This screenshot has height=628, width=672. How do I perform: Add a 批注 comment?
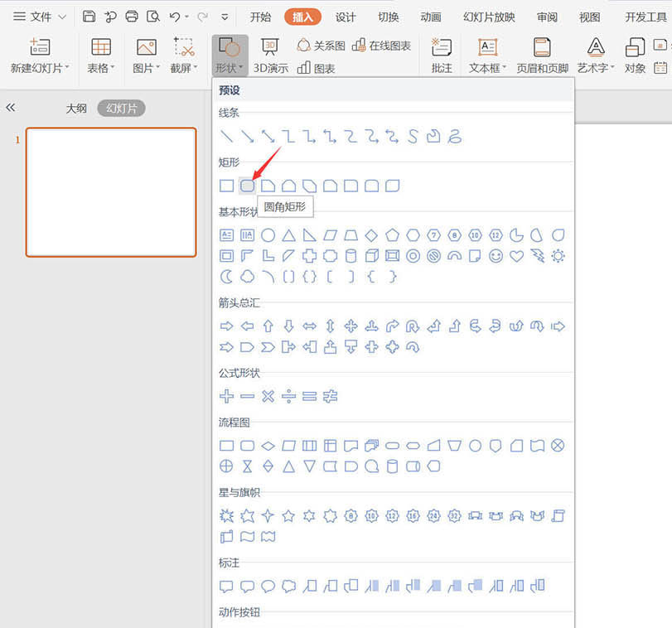(x=442, y=56)
